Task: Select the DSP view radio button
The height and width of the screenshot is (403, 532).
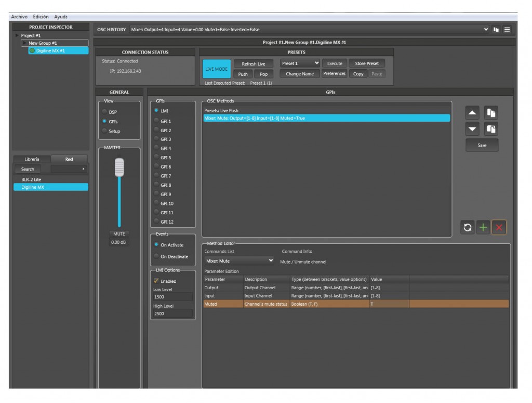Action: click(105, 112)
